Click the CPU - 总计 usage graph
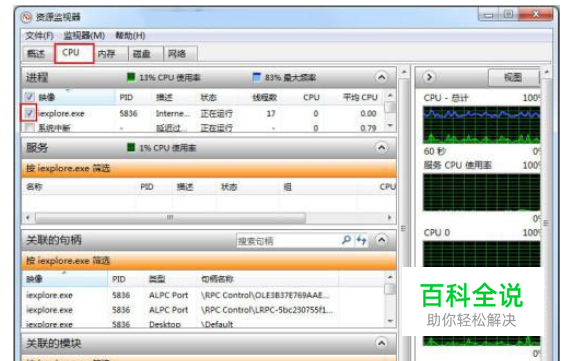Image resolution: width=569 pixels, height=361 pixels. 481,124
